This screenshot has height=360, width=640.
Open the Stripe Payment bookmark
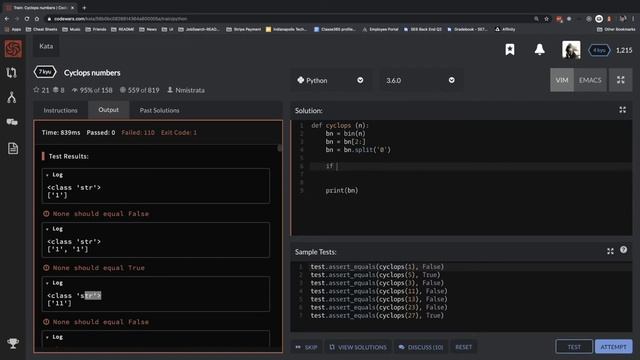243,29
